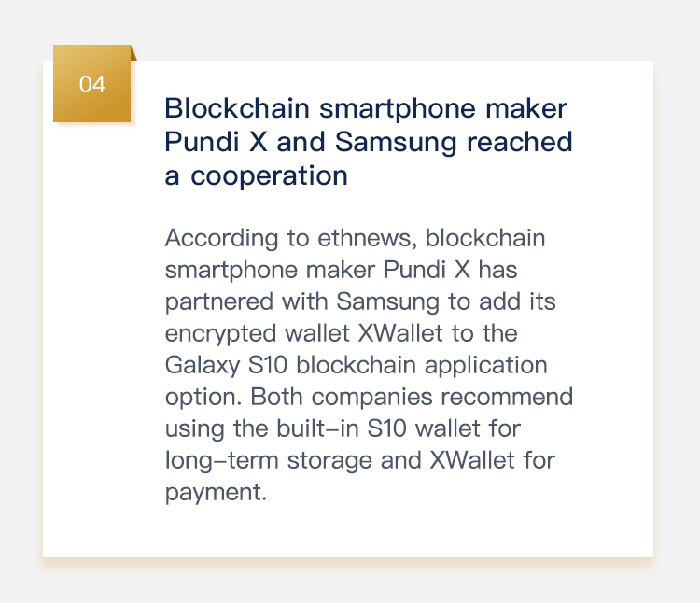700x603 pixels.
Task: Click the word 'ethnews' in the article
Action: click(368, 238)
